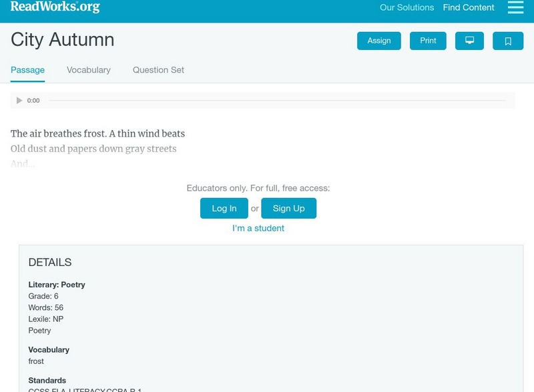This screenshot has height=392, width=534.
Task: Click the Sign Up button
Action: tap(288, 208)
